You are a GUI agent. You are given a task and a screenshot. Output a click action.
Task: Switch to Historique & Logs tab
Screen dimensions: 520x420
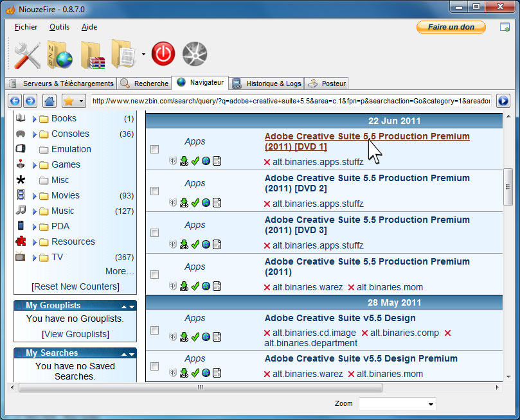(267, 83)
